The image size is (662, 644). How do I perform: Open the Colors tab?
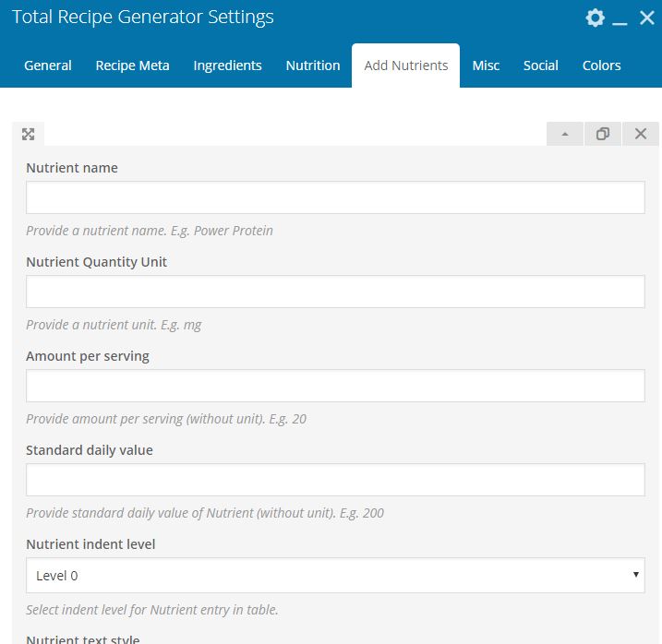601,66
